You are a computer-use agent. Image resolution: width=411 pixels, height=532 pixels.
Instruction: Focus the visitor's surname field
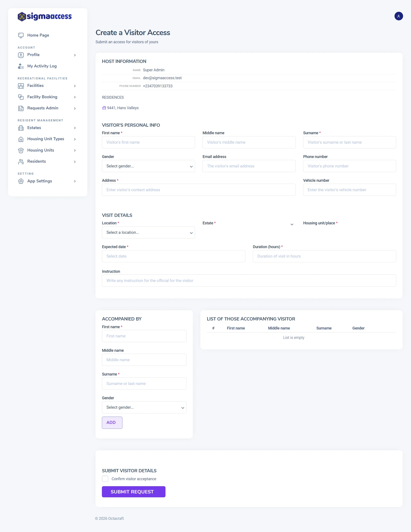click(x=350, y=142)
